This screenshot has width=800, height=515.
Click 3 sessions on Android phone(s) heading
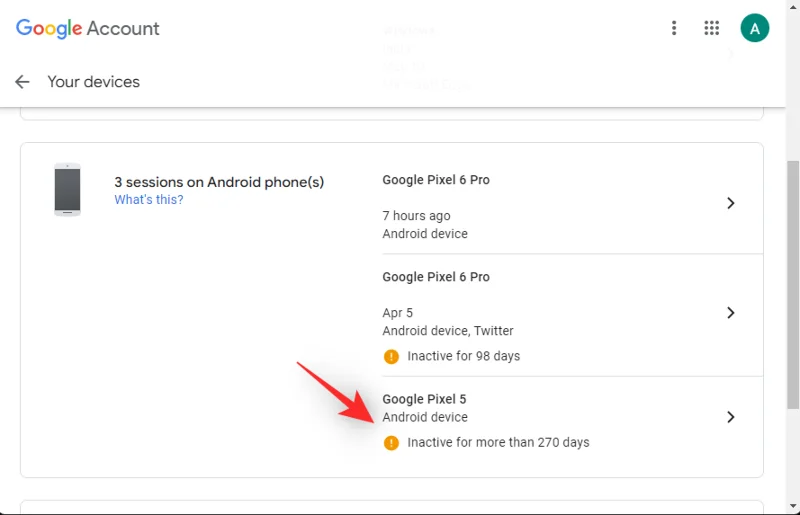tap(219, 182)
